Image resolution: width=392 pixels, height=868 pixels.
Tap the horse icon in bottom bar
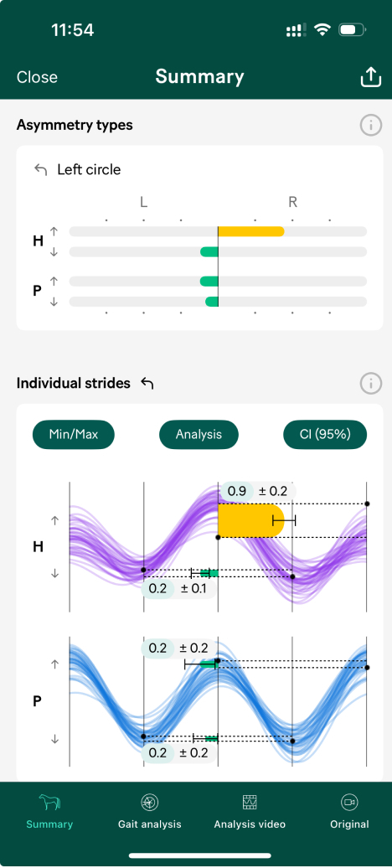(x=49, y=802)
